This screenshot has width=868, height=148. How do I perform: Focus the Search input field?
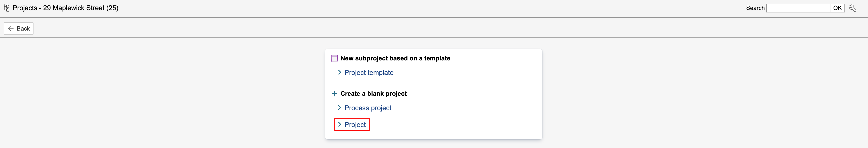pos(798,8)
